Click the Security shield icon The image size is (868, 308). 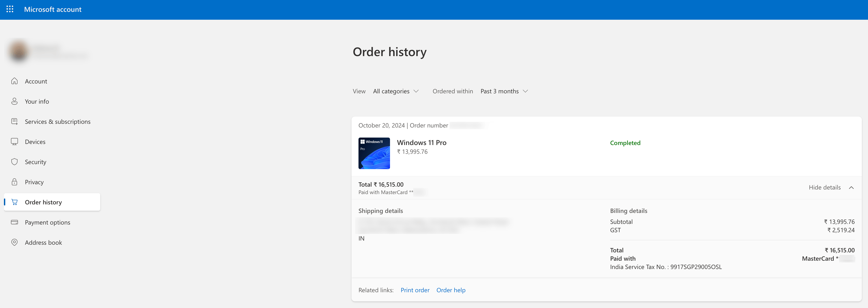14,162
